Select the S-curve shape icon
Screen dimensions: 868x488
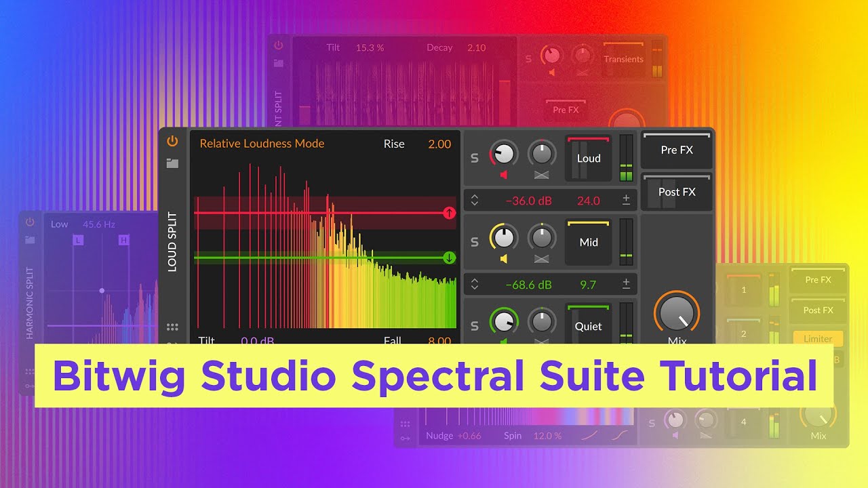pyautogui.click(x=618, y=436)
